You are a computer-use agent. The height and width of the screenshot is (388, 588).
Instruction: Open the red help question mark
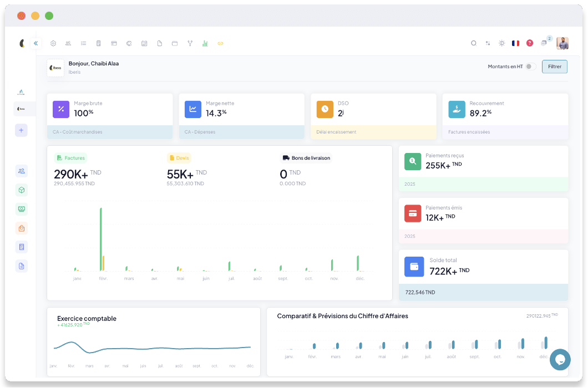pyautogui.click(x=530, y=43)
